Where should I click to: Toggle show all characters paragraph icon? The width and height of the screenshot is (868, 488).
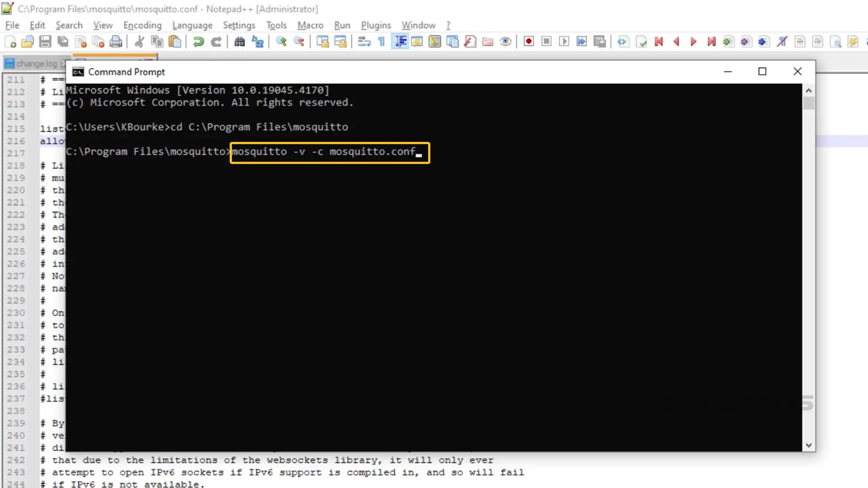tap(382, 42)
